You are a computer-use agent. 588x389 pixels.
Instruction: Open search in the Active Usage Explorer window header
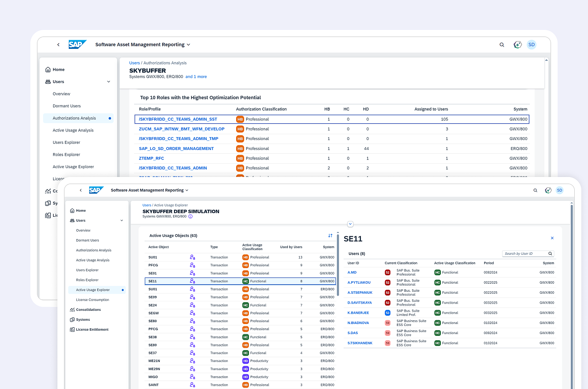click(535, 190)
